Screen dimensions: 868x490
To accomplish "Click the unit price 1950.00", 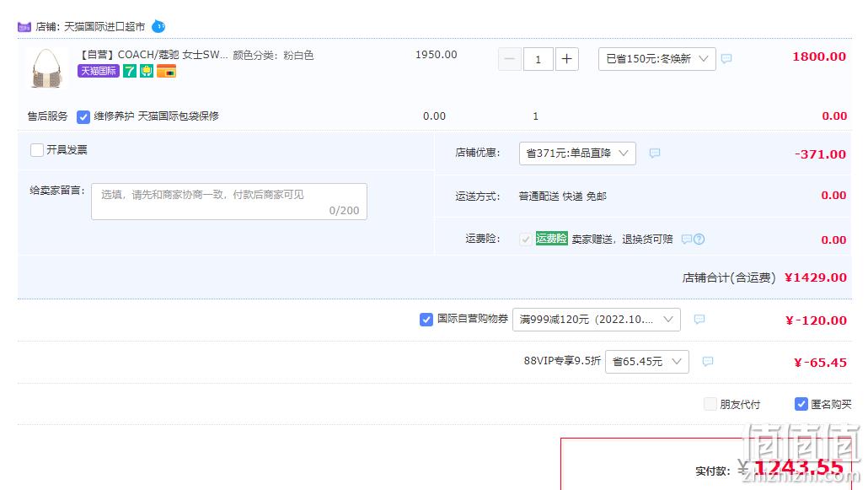I will pyautogui.click(x=437, y=54).
